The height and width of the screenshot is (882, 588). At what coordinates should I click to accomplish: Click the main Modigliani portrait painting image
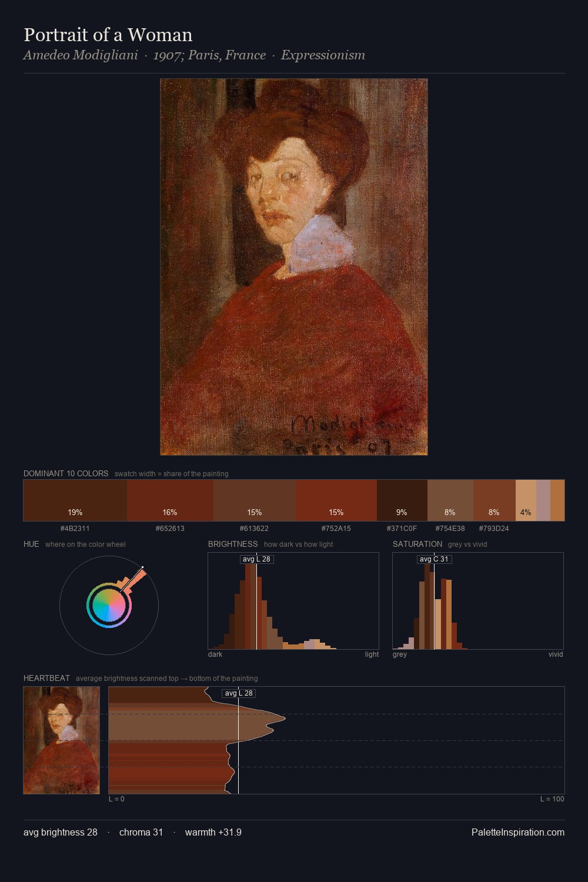[x=294, y=267]
